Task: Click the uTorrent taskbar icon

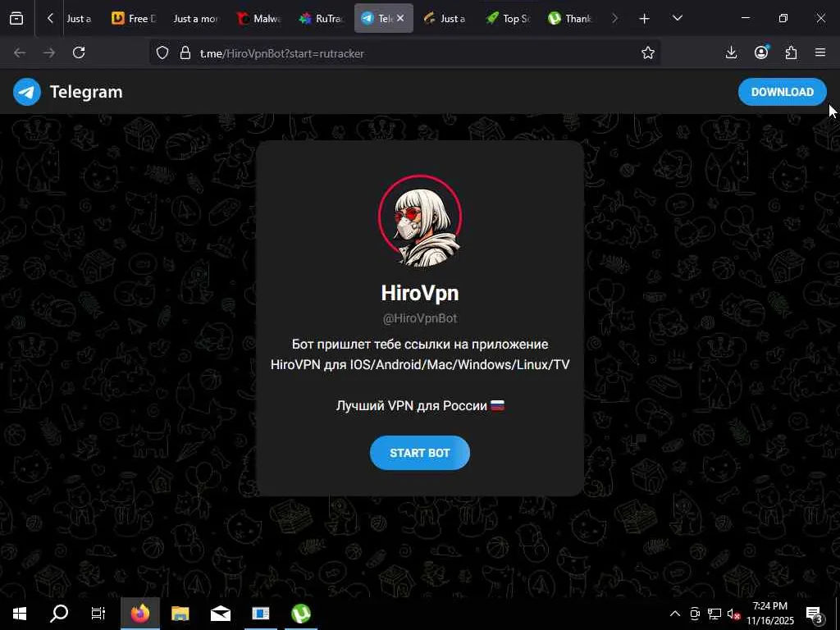Action: pyautogui.click(x=301, y=614)
